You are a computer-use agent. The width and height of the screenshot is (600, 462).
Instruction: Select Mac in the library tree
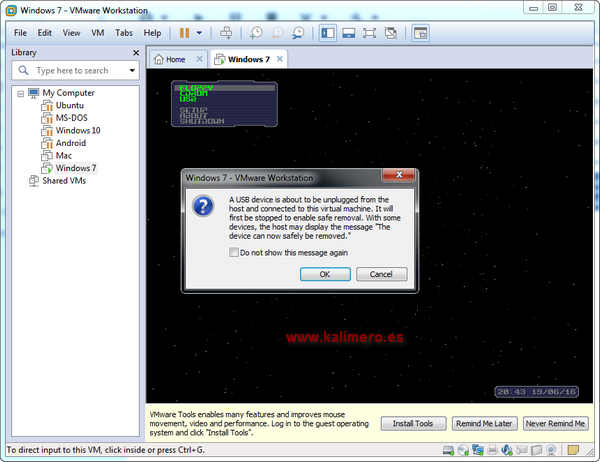tap(64, 156)
